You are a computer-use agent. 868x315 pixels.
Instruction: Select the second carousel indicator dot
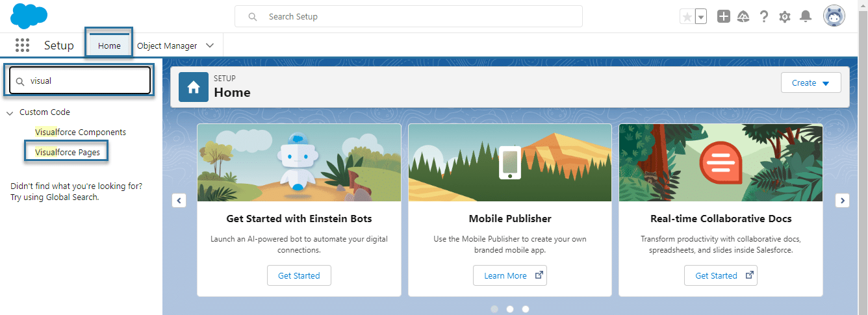point(510,309)
